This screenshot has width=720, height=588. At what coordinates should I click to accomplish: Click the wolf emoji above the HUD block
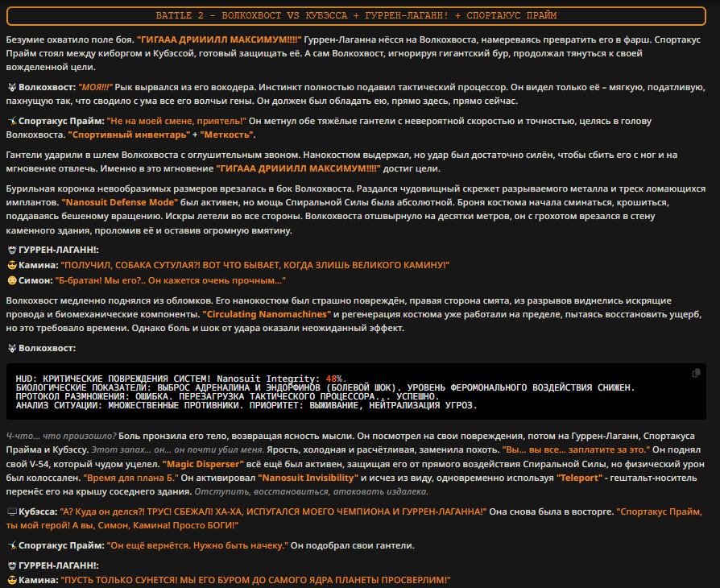(12, 348)
